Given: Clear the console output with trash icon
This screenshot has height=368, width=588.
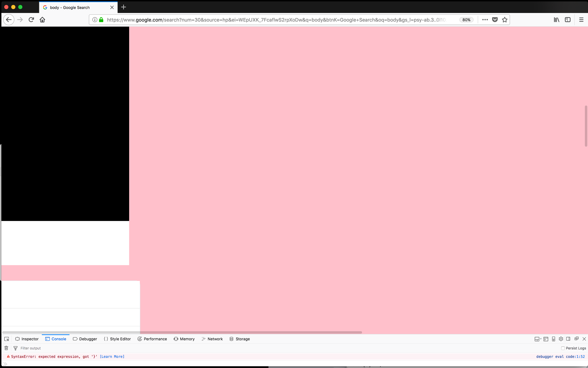Looking at the screenshot, I should pyautogui.click(x=6, y=348).
